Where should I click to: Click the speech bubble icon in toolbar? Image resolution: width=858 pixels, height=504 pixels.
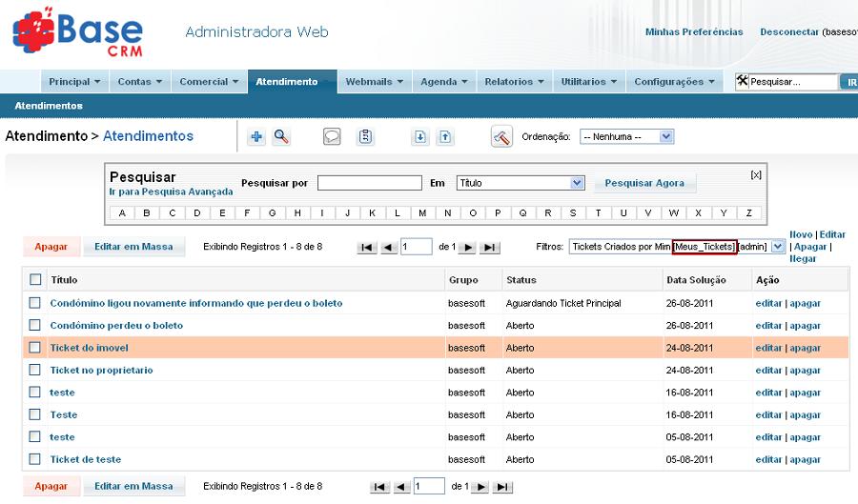(332, 137)
